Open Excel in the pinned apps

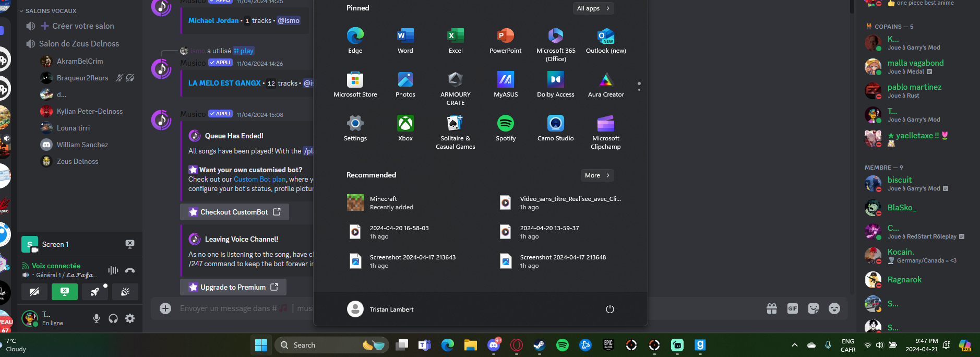point(455,41)
